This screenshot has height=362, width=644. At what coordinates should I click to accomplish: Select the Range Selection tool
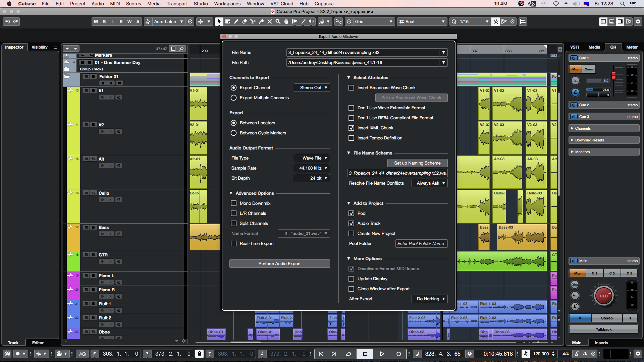pos(228,21)
